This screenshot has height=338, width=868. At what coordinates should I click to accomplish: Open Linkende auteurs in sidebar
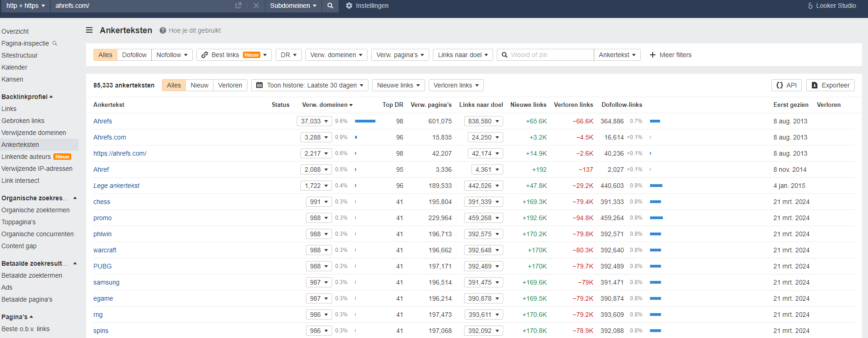[x=26, y=157]
